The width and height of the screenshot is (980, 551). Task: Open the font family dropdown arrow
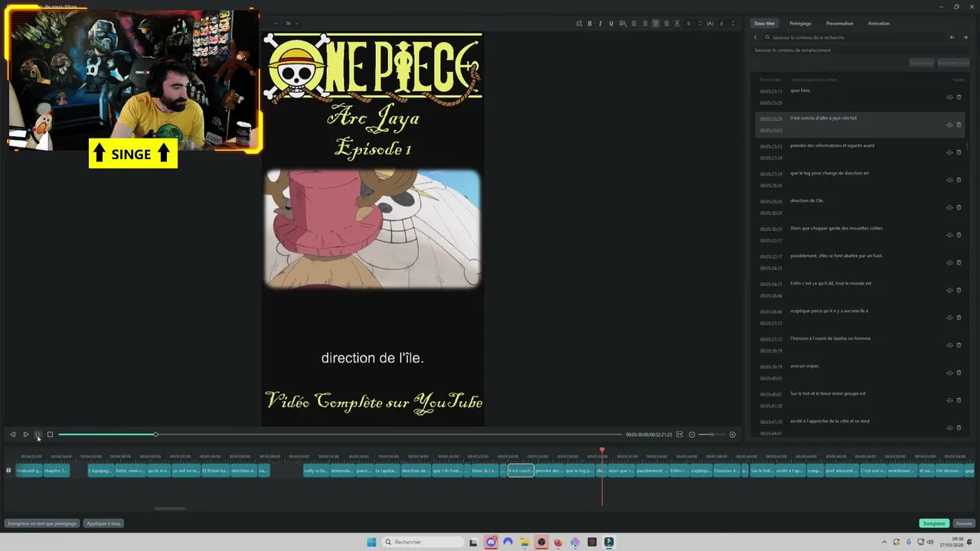[275, 24]
